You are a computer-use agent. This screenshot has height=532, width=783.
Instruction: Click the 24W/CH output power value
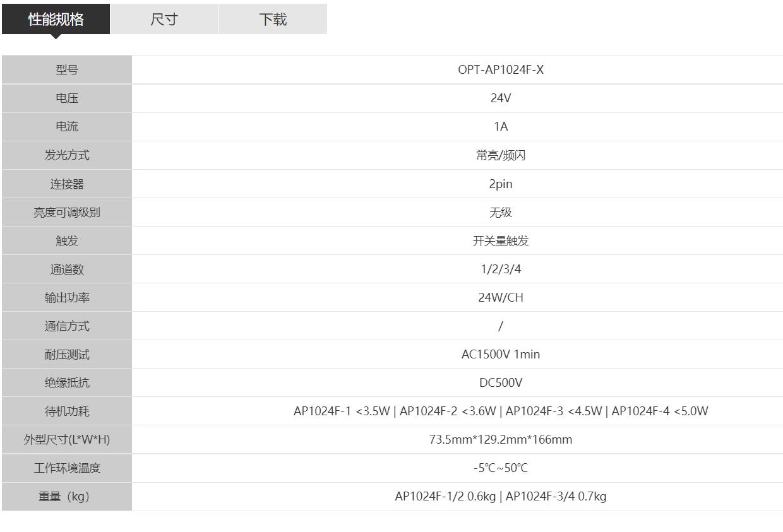pyautogui.click(x=501, y=298)
